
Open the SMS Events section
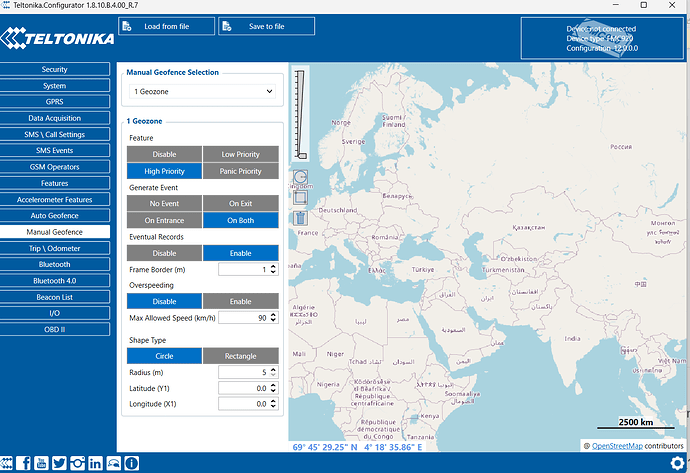coord(55,150)
